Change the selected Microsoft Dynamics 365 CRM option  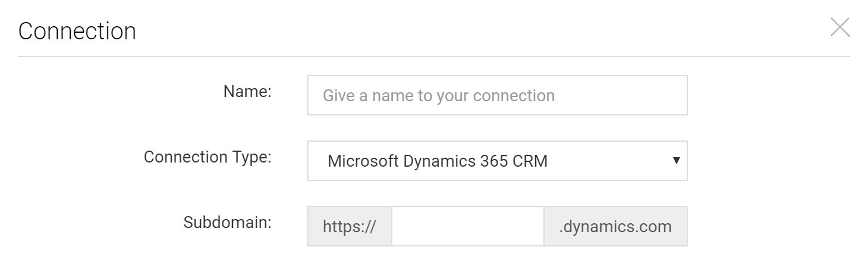(497, 161)
